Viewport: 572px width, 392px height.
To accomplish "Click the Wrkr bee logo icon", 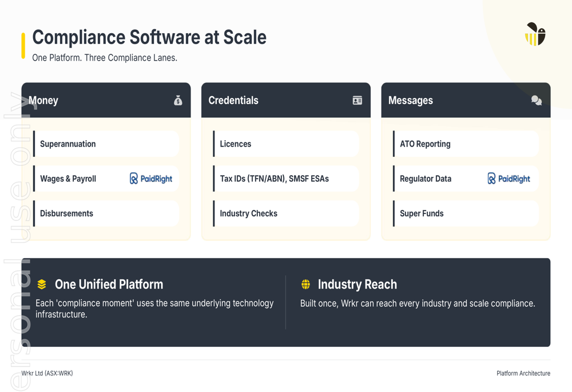I will tap(535, 34).
